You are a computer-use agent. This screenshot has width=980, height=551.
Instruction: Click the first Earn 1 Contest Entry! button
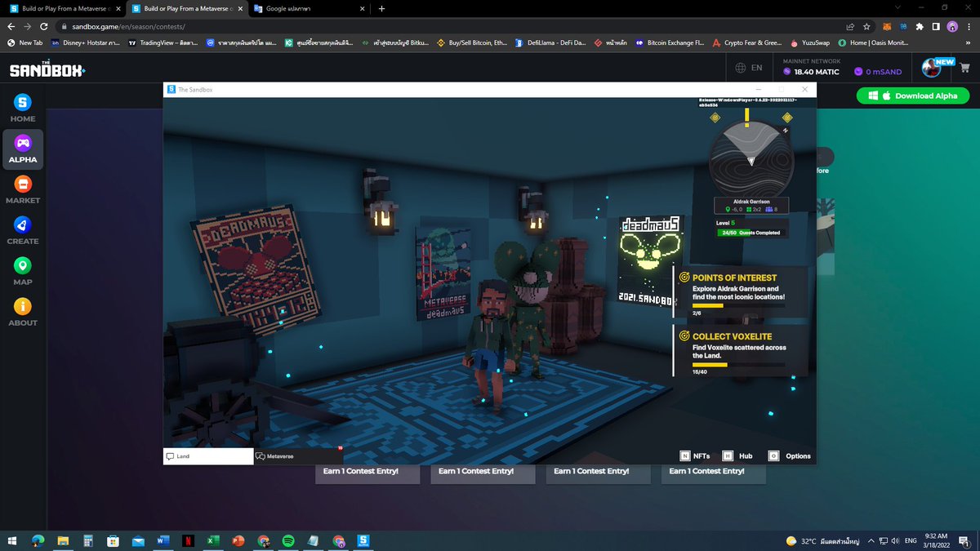pyautogui.click(x=367, y=471)
